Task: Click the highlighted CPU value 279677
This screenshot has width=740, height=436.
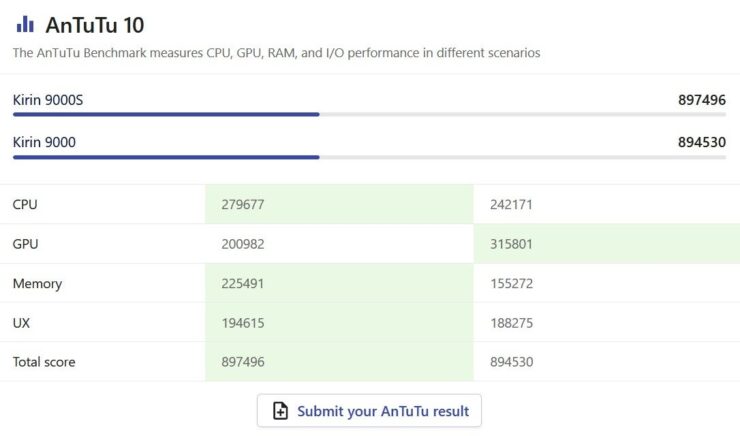Action: pos(243,204)
